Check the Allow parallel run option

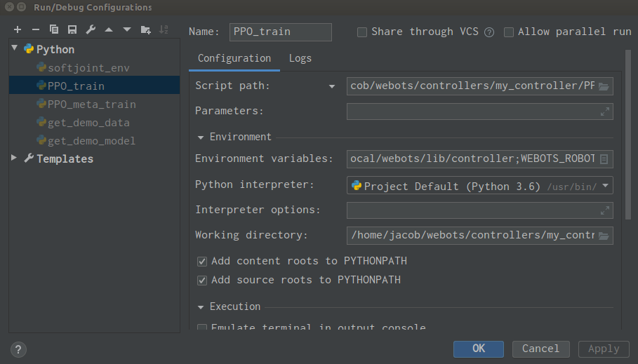[x=509, y=32]
